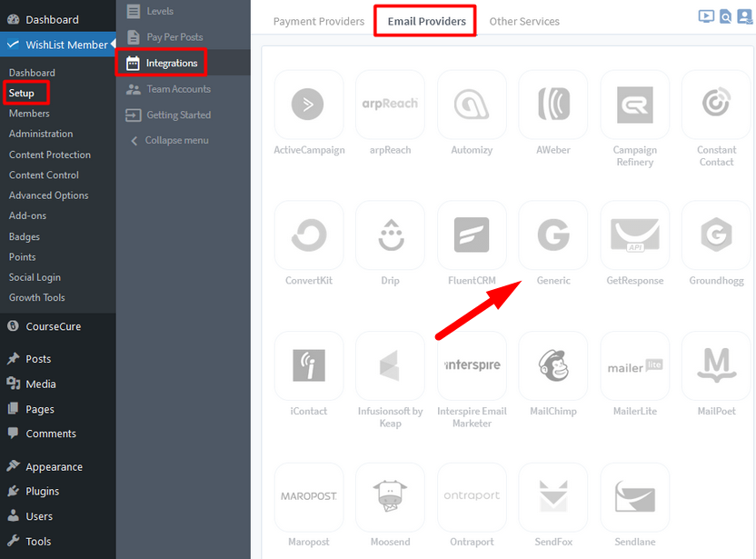Open the Badges page
Image resolution: width=756 pixels, height=559 pixels.
pos(25,236)
